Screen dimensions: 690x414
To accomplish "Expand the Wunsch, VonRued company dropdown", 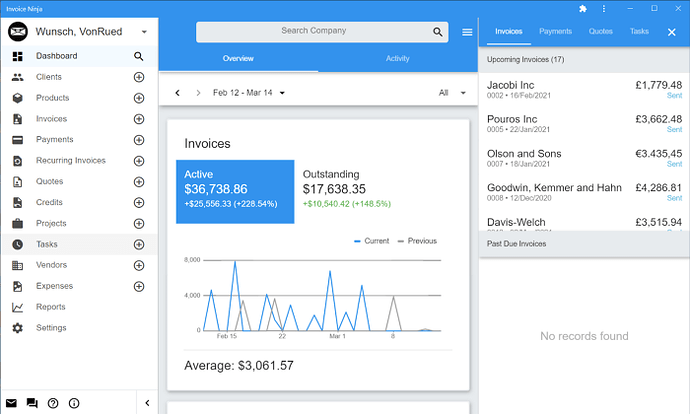I will pyautogui.click(x=144, y=32).
